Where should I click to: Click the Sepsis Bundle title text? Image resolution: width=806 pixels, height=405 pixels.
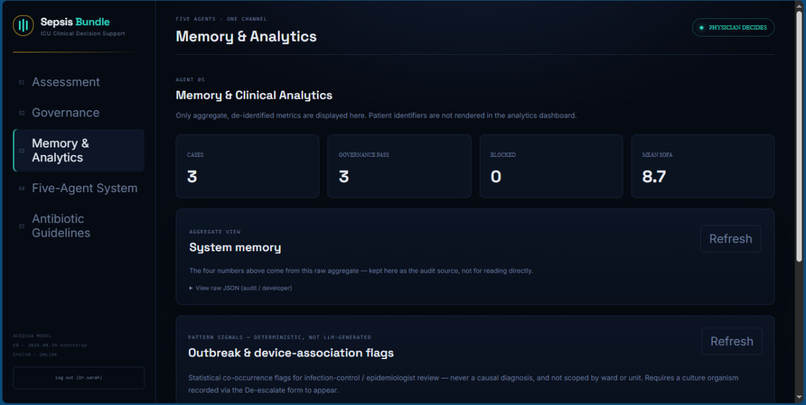click(75, 22)
